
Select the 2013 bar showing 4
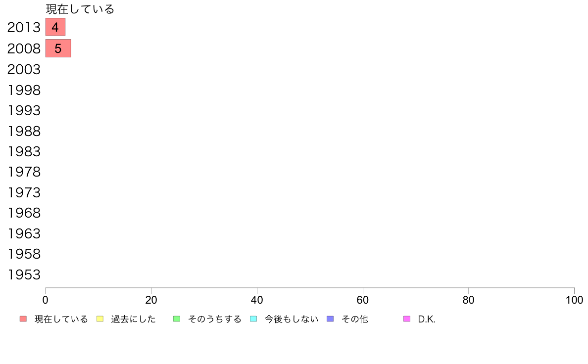tap(55, 27)
